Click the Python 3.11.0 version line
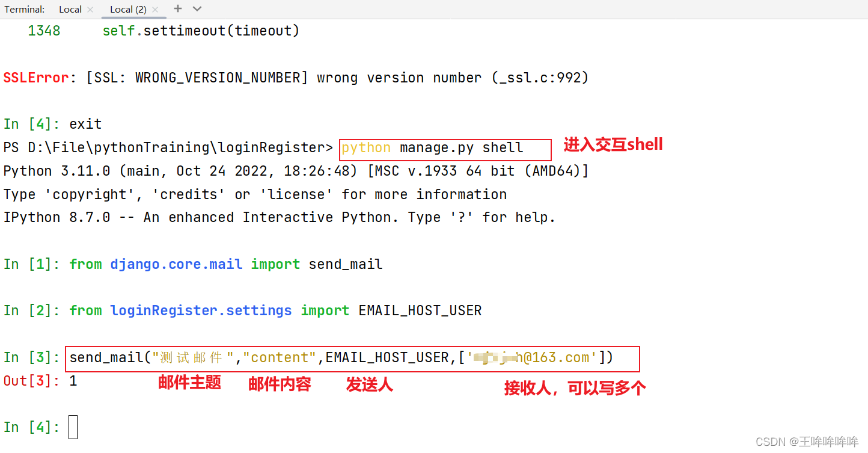The image size is (868, 453). pos(296,171)
